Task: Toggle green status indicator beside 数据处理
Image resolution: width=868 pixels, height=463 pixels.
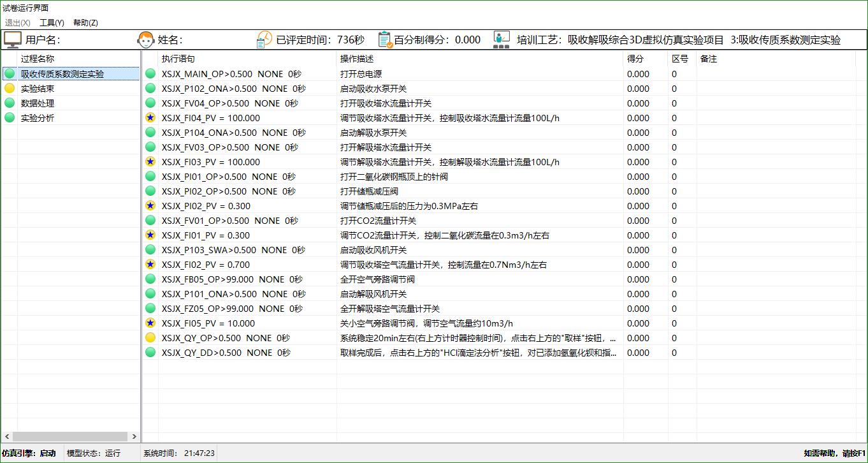Action: [9, 103]
